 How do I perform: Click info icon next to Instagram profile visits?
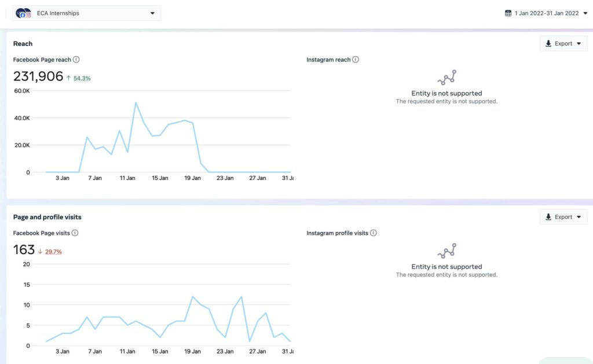coord(374,233)
